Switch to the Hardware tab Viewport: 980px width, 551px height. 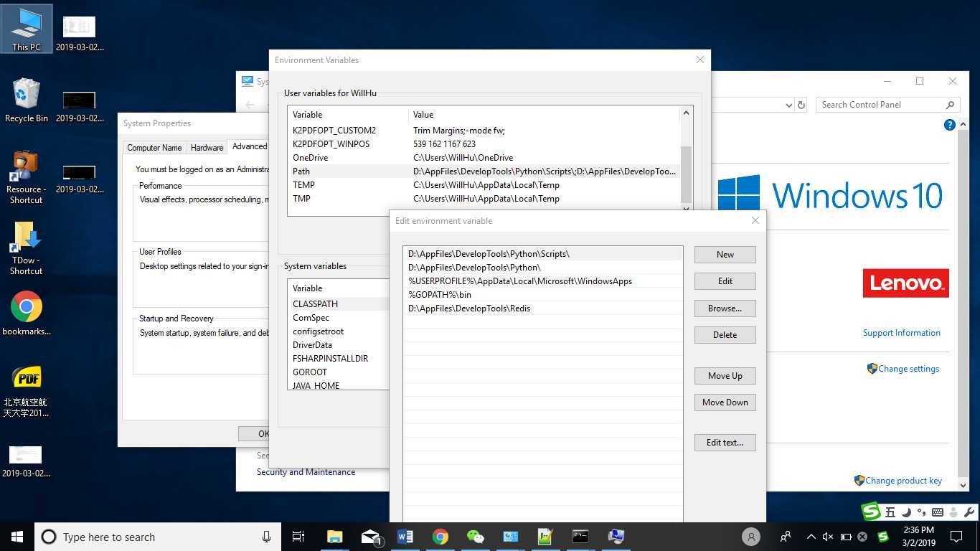[x=207, y=148]
